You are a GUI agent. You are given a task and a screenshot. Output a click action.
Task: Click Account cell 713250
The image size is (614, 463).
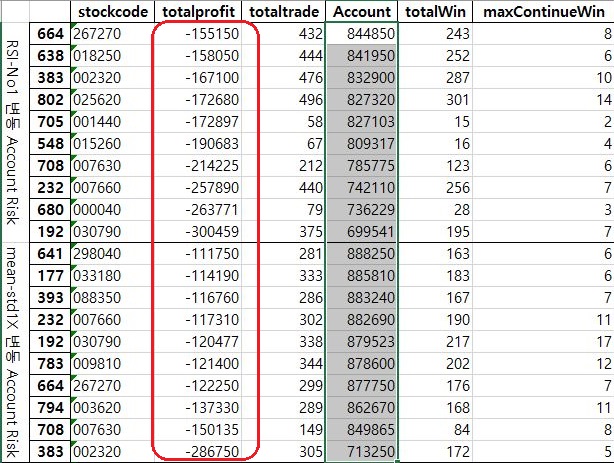pos(362,452)
